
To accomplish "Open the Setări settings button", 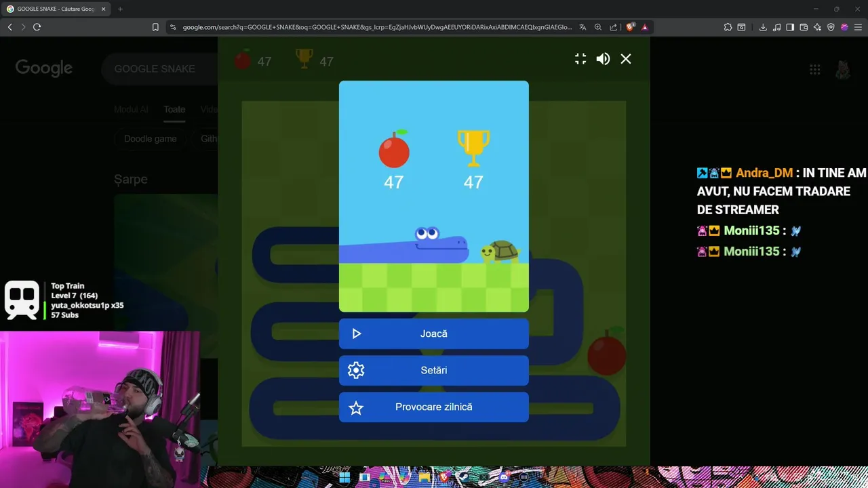I will point(434,370).
